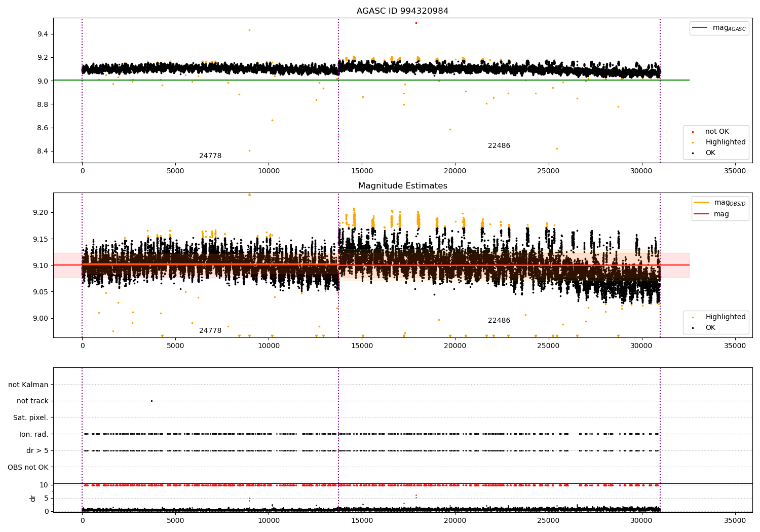Screen dimensions: 760x532
Task: Click the "9.4" y-axis tick label
Action: point(43,34)
